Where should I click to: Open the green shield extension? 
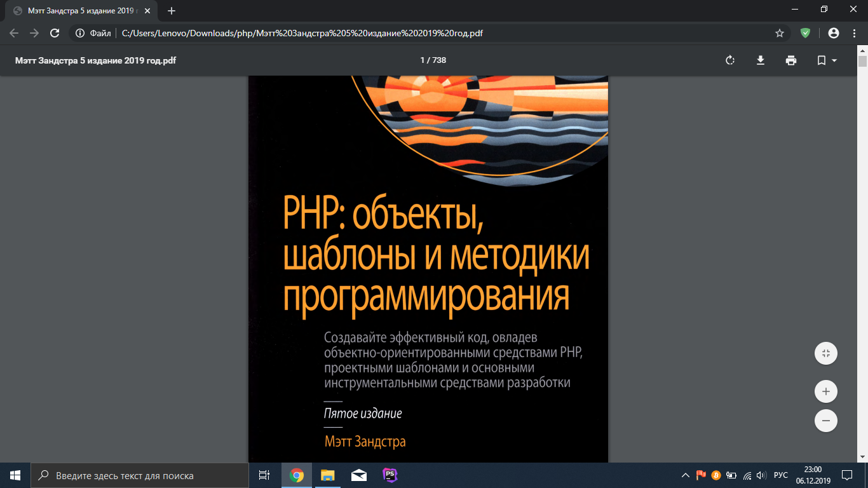[x=805, y=33]
